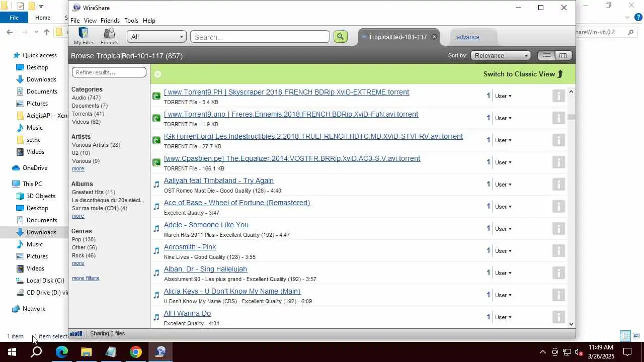Click connection strength bars in status bar
The height and width of the screenshot is (362, 644).
click(76, 333)
